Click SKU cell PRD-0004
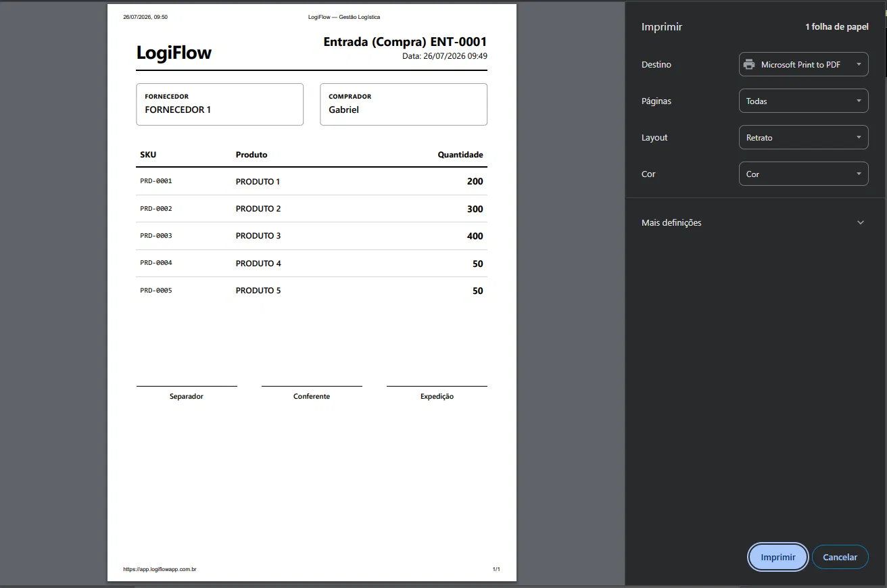Image resolution: width=887 pixels, height=588 pixels. [x=156, y=263]
